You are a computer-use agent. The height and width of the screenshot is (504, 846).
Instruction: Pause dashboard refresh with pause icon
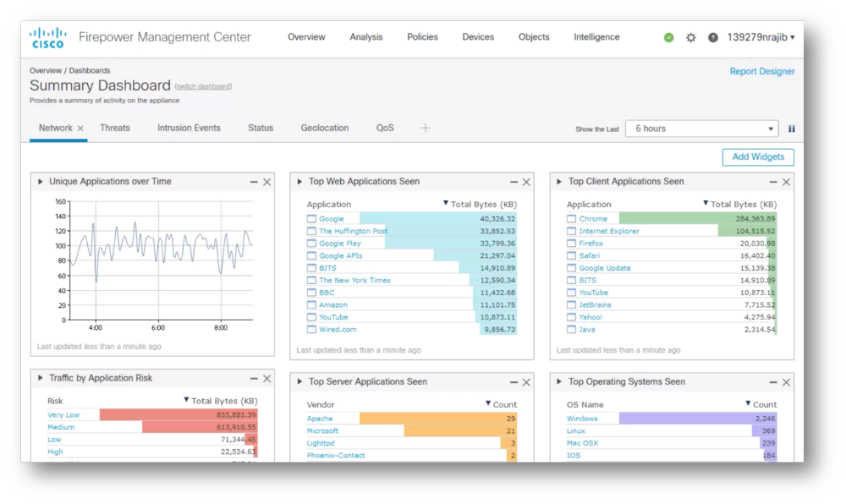pyautogui.click(x=792, y=129)
